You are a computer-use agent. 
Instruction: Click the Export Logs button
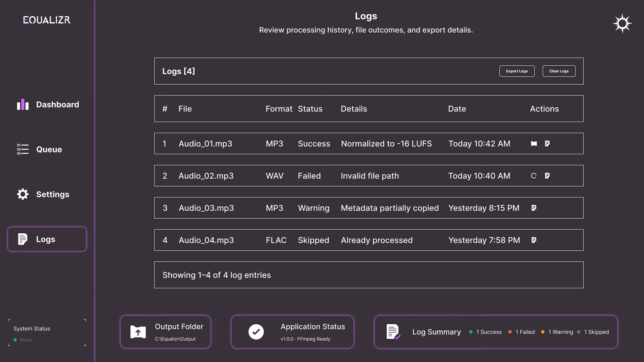517,71
